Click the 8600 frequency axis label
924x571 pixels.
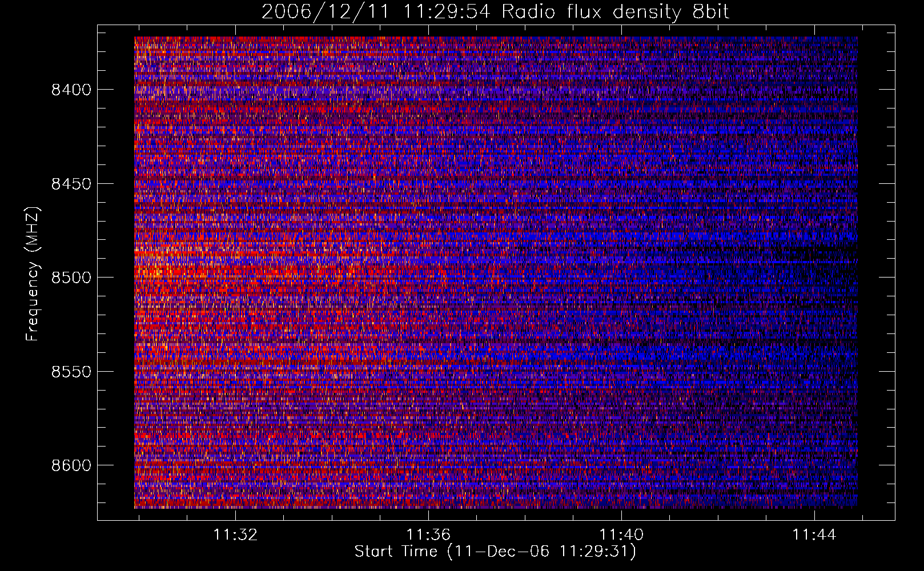point(71,465)
